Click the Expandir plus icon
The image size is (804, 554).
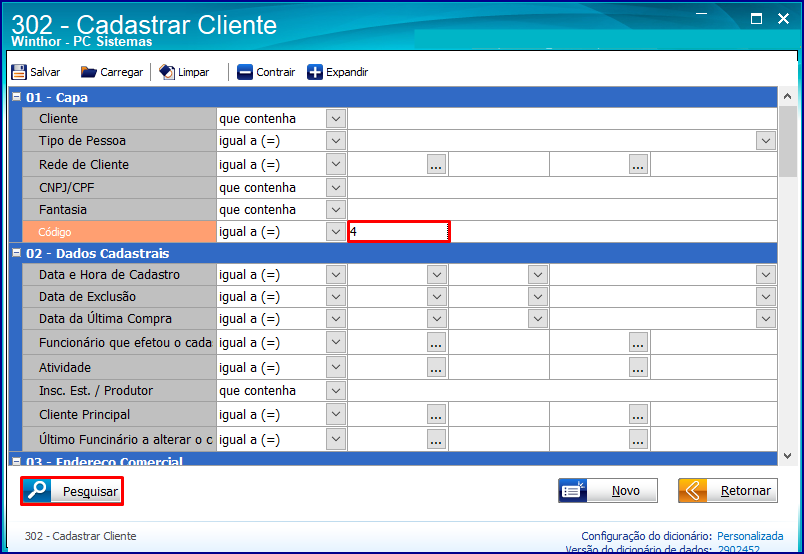[x=315, y=72]
